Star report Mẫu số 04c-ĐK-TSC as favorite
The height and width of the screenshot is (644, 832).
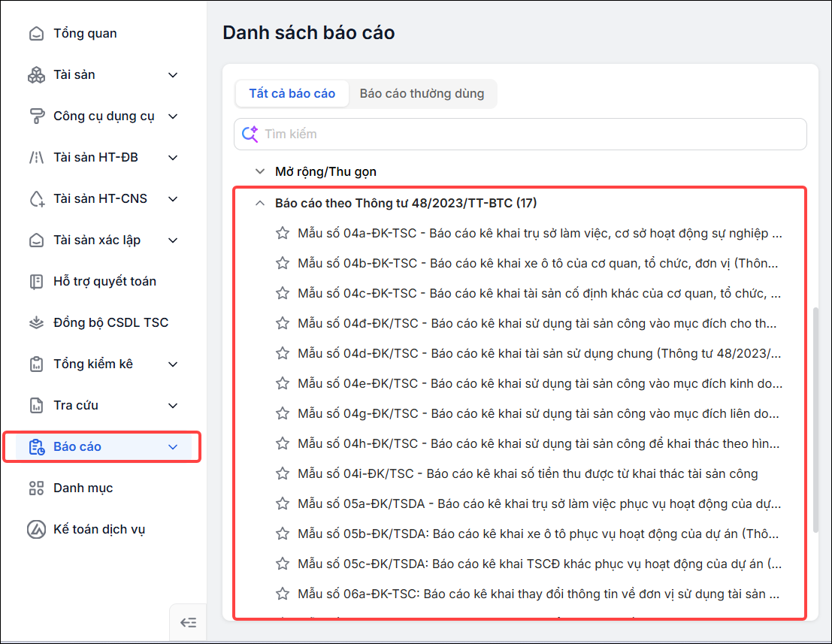283,293
